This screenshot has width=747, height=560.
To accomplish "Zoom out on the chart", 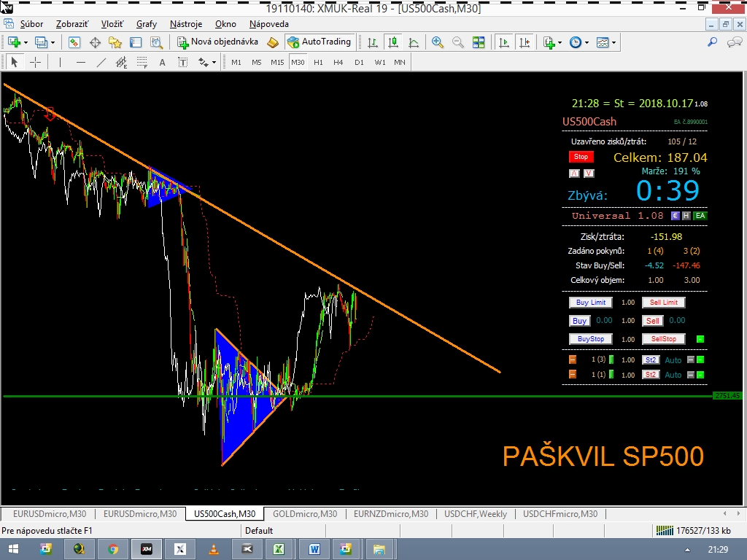I will point(457,42).
